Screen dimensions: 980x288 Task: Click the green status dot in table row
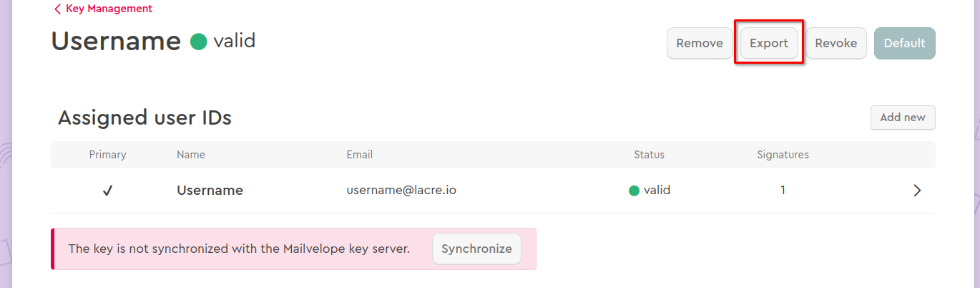point(634,191)
